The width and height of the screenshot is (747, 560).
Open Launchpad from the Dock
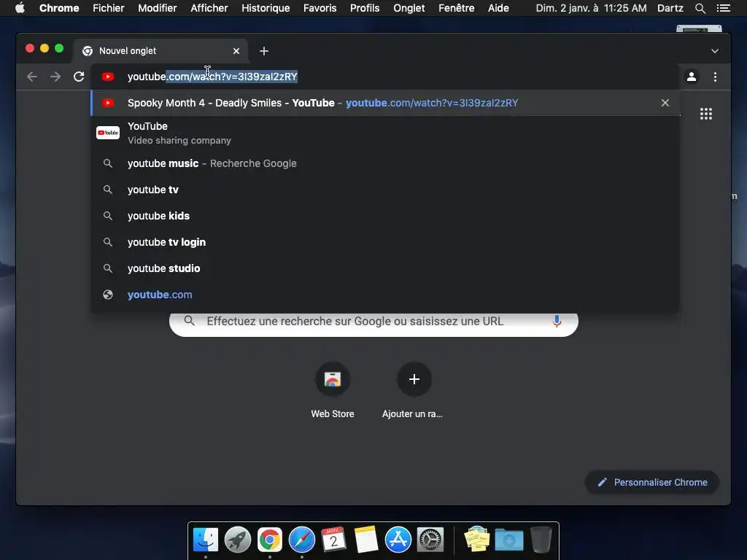[x=238, y=540]
